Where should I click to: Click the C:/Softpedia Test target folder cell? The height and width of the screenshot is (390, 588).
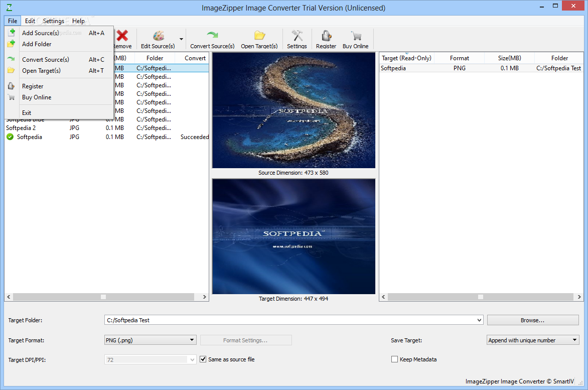pyautogui.click(x=558, y=68)
